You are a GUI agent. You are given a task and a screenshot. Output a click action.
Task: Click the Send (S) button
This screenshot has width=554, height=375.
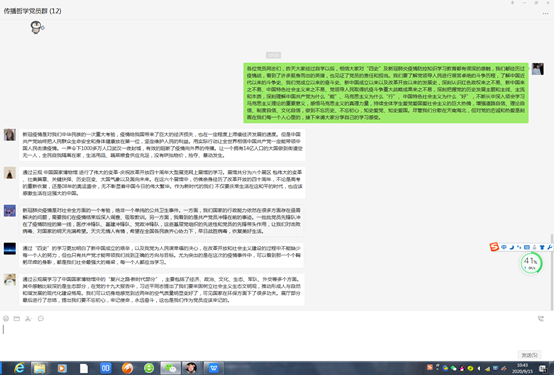[x=529, y=355]
